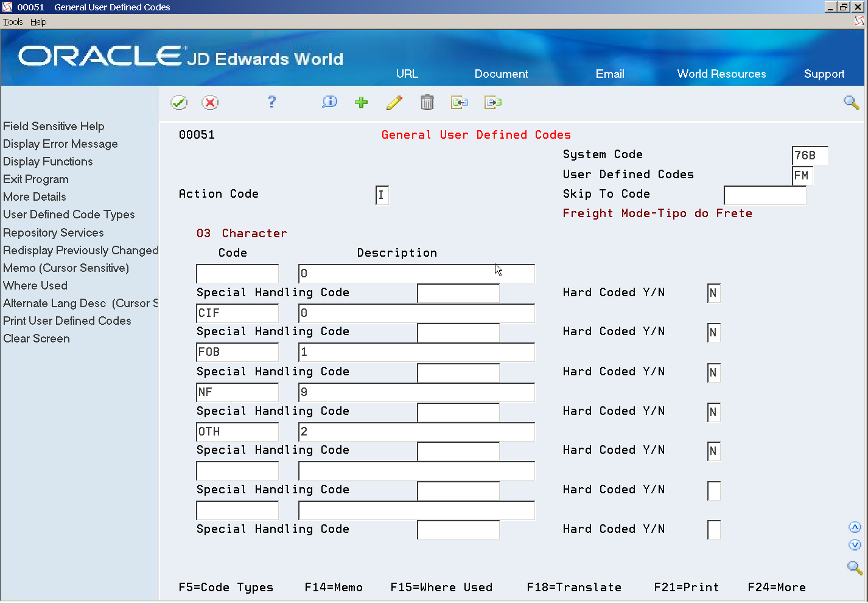This screenshot has height=604, width=868.
Task: Click the 'Freight Mode-Tipo do Frete' text
Action: (657, 213)
